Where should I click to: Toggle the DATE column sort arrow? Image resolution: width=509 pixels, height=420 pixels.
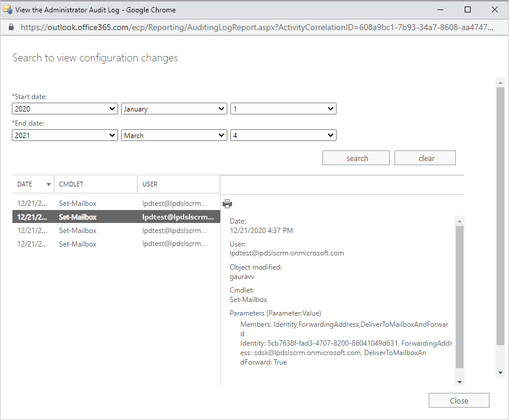[48, 185]
